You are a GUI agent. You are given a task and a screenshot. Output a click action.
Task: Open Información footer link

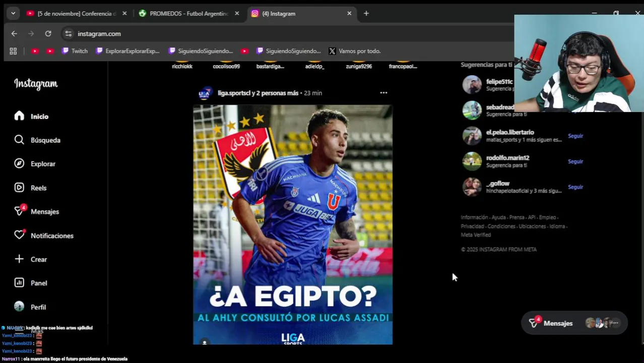coord(474,217)
